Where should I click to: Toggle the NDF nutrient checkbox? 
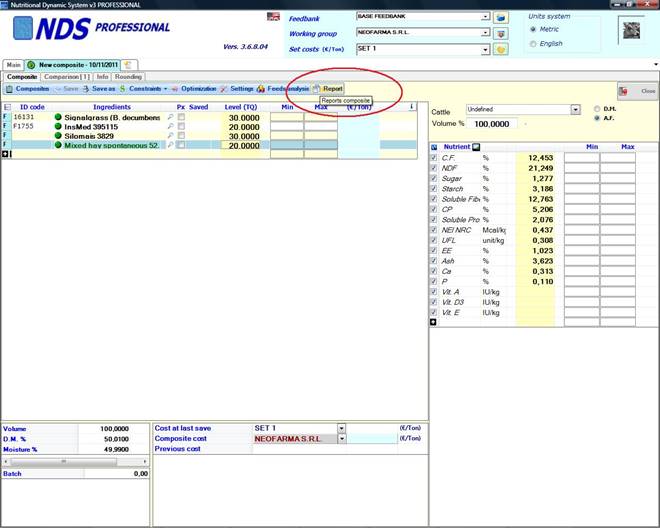pyautogui.click(x=434, y=168)
